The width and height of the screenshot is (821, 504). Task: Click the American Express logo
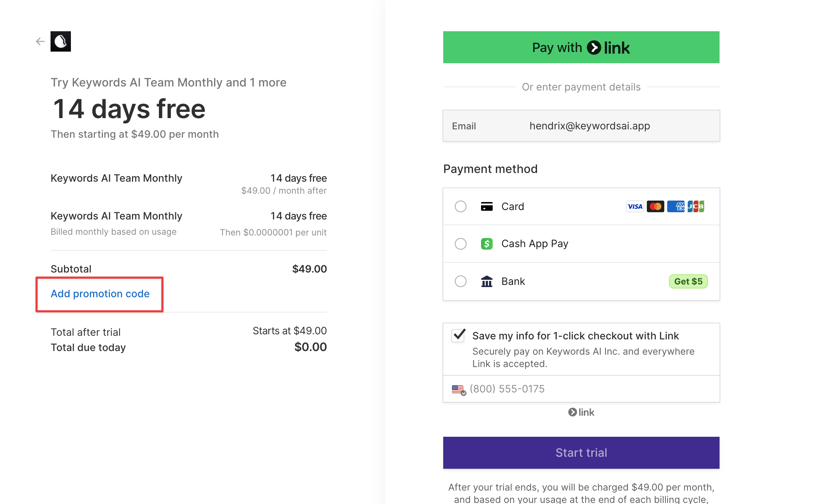(x=676, y=206)
